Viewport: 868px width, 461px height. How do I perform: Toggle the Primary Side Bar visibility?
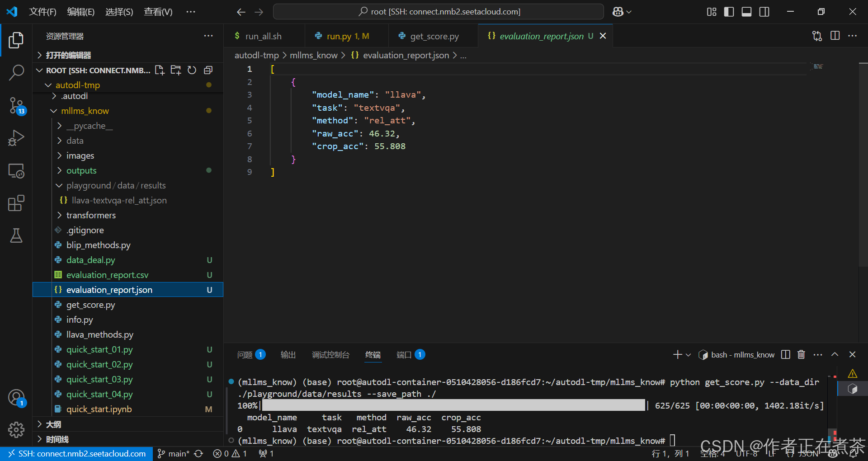coord(729,11)
